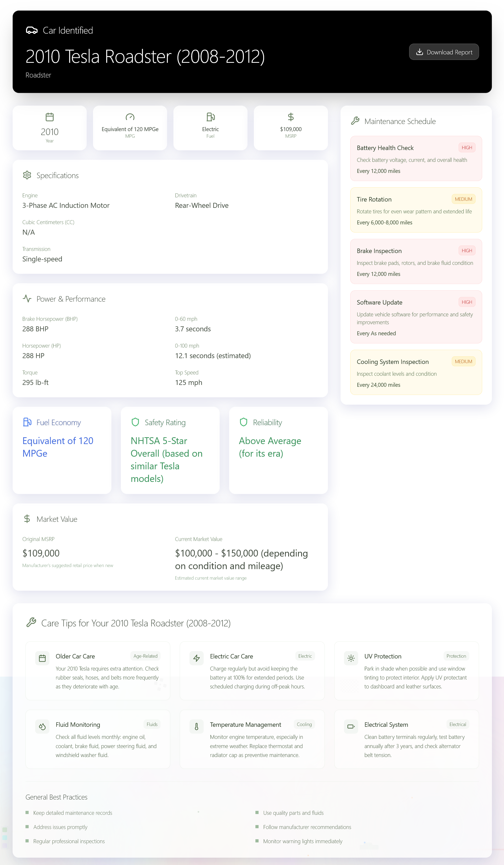Click the '288 HP' horsepower value

pos(33,356)
